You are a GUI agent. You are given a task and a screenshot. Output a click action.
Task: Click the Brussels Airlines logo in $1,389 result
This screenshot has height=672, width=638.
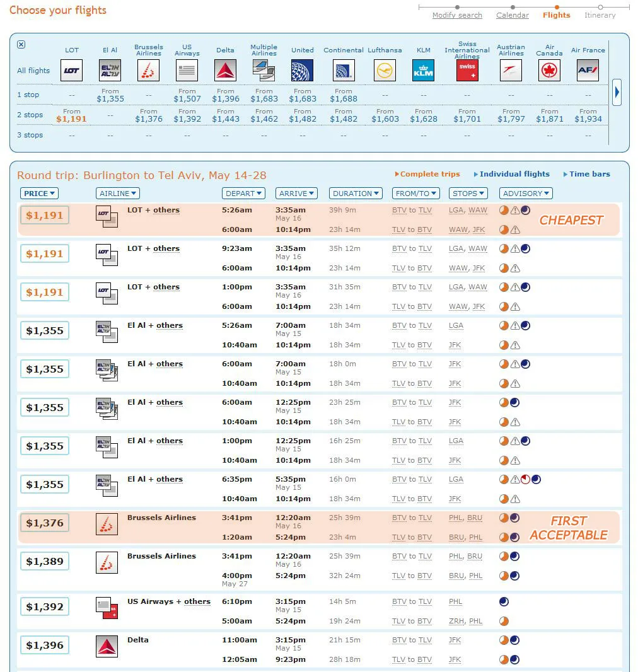coord(107,563)
